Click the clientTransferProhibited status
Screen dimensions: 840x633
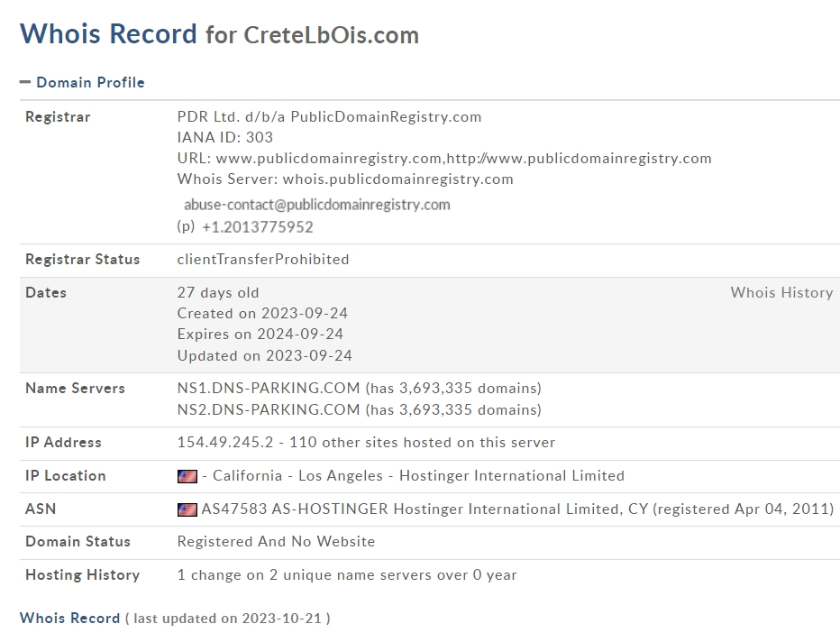pyautogui.click(x=263, y=260)
